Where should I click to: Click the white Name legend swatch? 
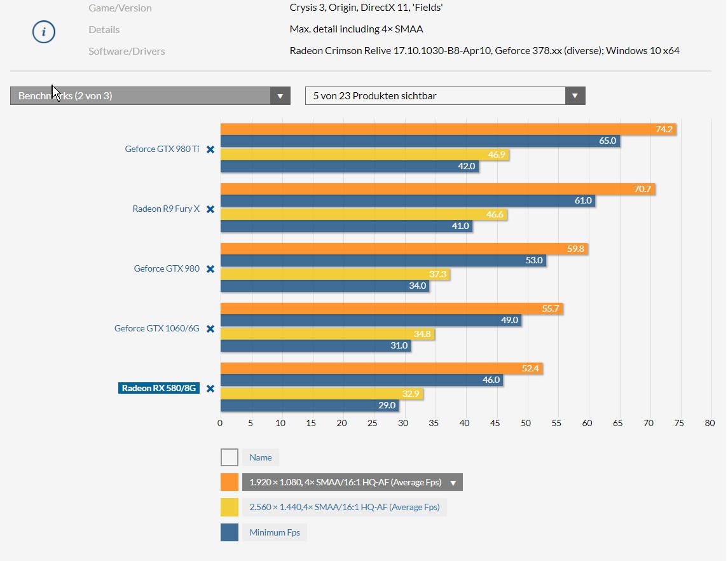click(230, 457)
